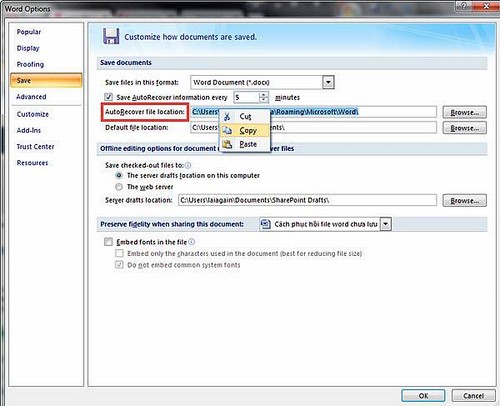
Task: Toggle Do not embed common system fonts
Action: tap(119, 265)
